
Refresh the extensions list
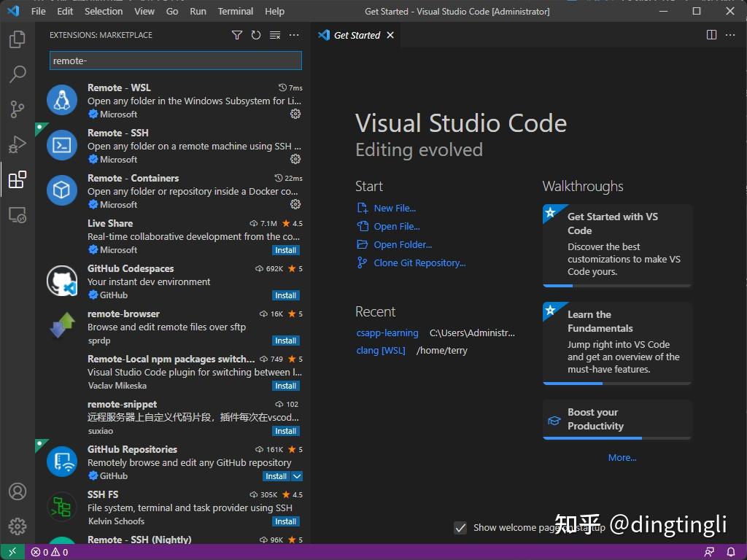(256, 35)
